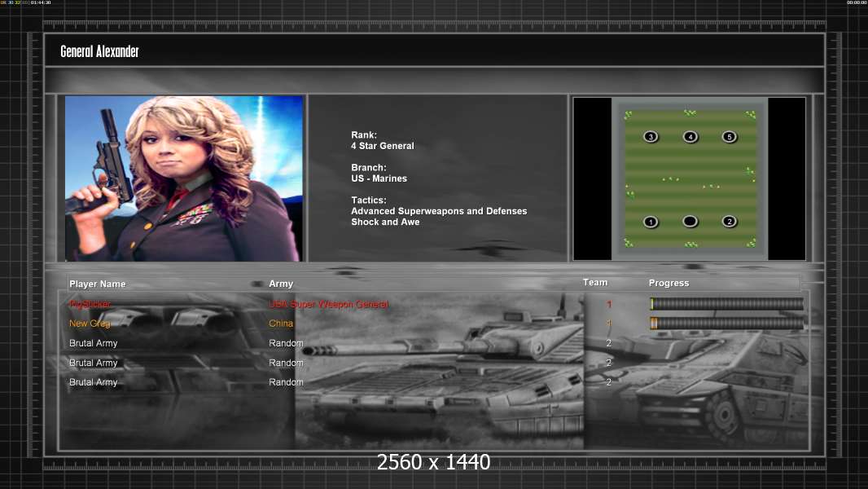Viewport: 868px width, 489px height.
Task: Click Random army of third Brutal Army
Action: [x=286, y=382]
